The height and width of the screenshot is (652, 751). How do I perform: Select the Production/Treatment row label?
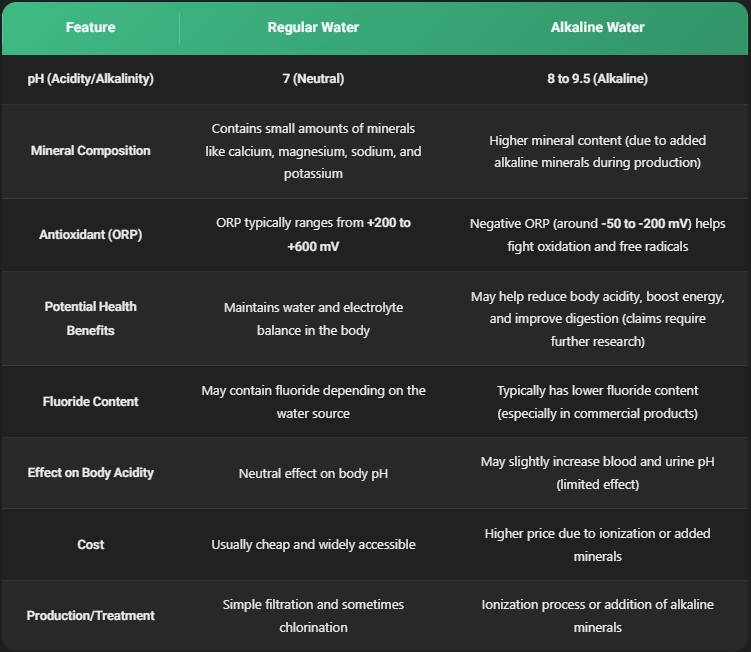coord(91,616)
